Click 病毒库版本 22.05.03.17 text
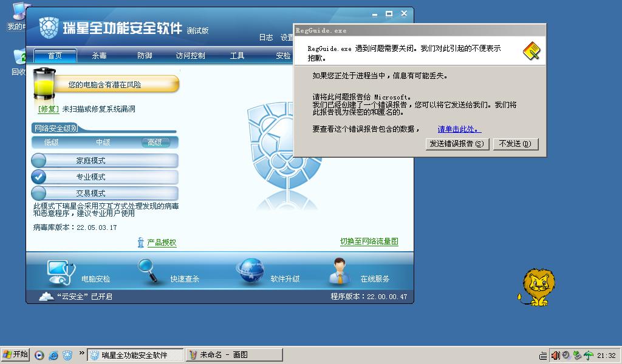This screenshot has width=622, height=364. [x=75, y=227]
